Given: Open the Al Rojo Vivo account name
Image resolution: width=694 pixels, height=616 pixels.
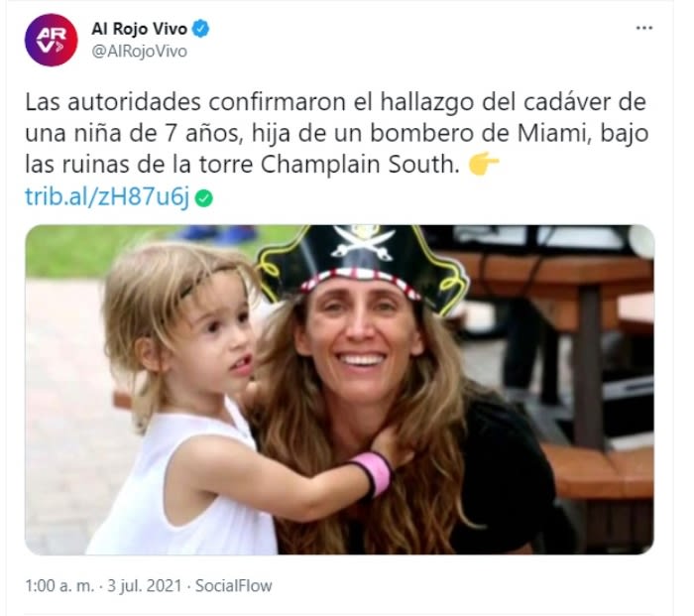Looking at the screenshot, I should 140,29.
